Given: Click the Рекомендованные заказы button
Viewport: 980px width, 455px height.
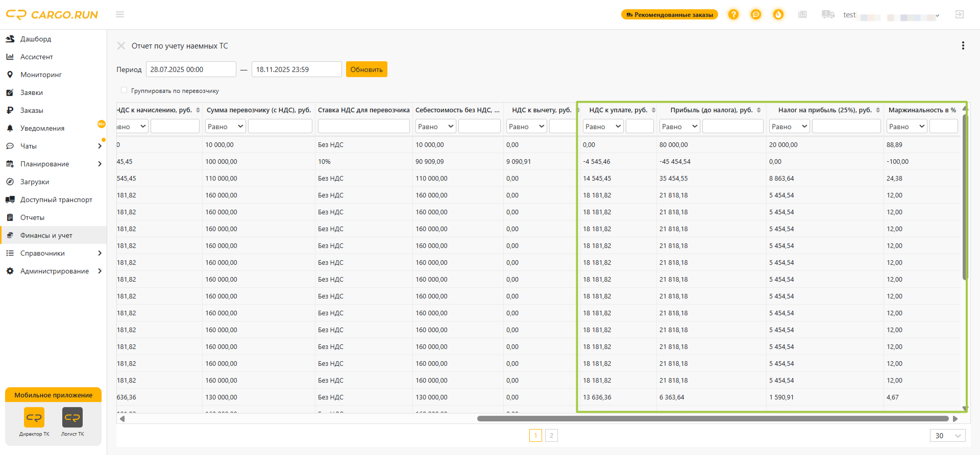Looking at the screenshot, I should coord(669,15).
